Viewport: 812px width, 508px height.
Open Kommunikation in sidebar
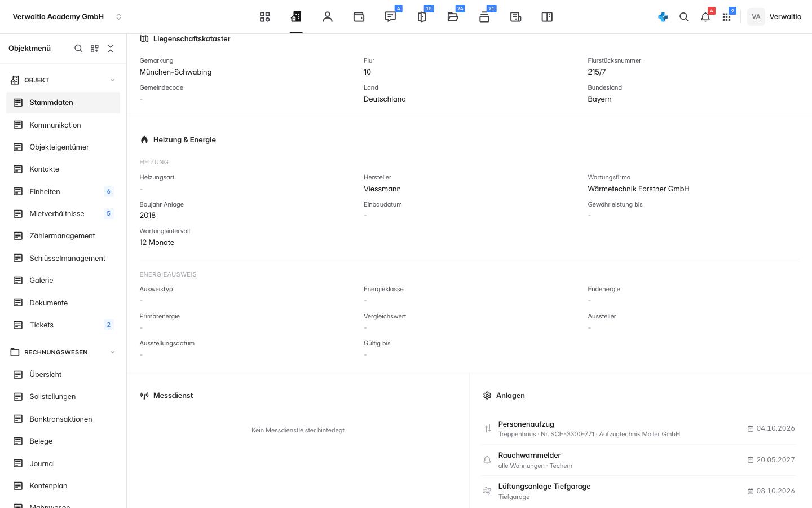click(x=63, y=125)
